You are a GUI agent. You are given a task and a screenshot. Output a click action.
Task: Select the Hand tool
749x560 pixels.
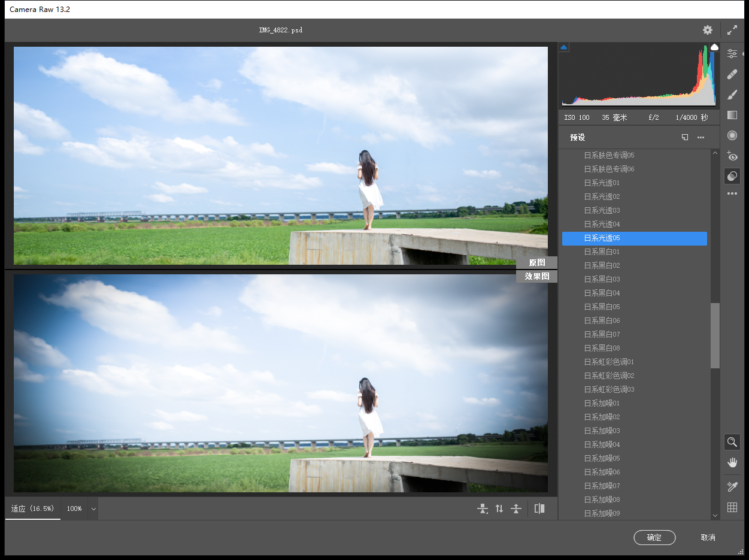pos(732,462)
